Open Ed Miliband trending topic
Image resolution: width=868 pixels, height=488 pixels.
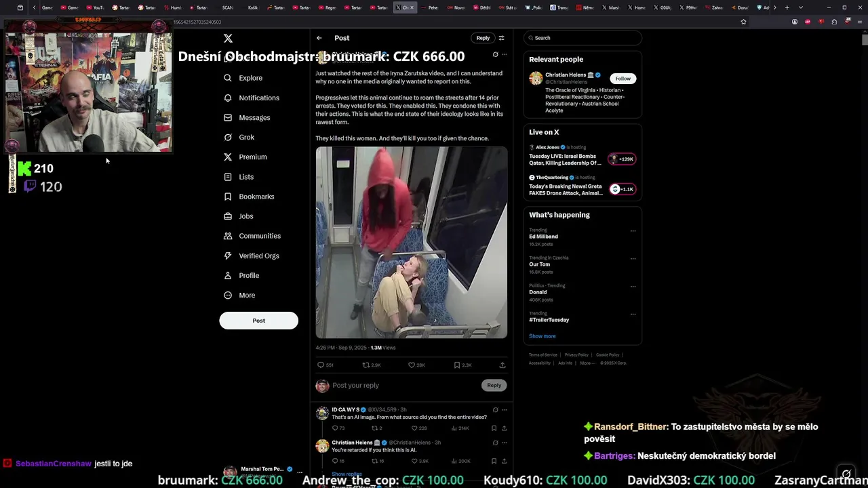[x=543, y=237]
